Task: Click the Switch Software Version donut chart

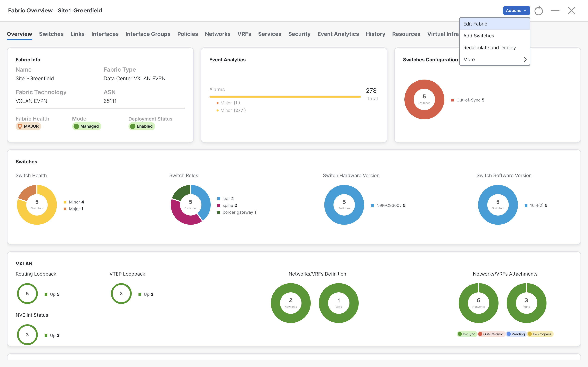Action: [x=498, y=205]
